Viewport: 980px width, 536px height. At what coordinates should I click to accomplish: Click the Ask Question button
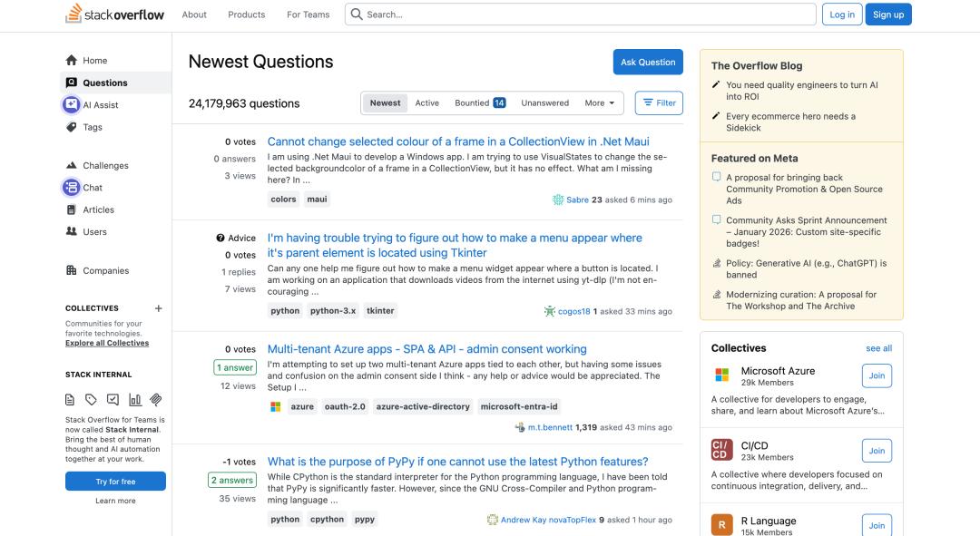pyautogui.click(x=648, y=63)
